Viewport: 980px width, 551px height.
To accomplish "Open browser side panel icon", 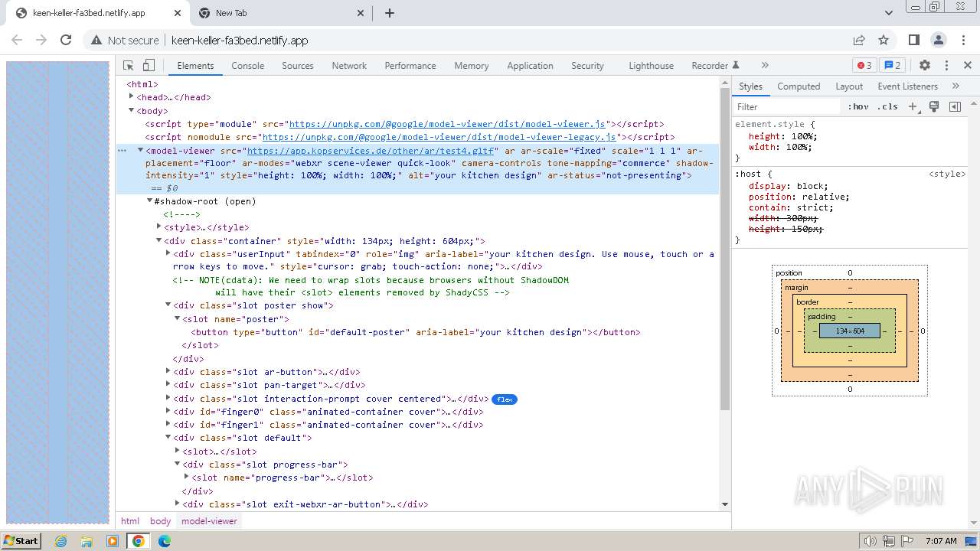I will pyautogui.click(x=914, y=41).
